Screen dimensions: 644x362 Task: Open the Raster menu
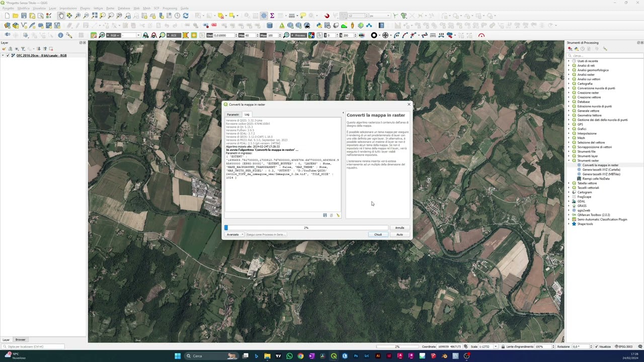pos(110,8)
